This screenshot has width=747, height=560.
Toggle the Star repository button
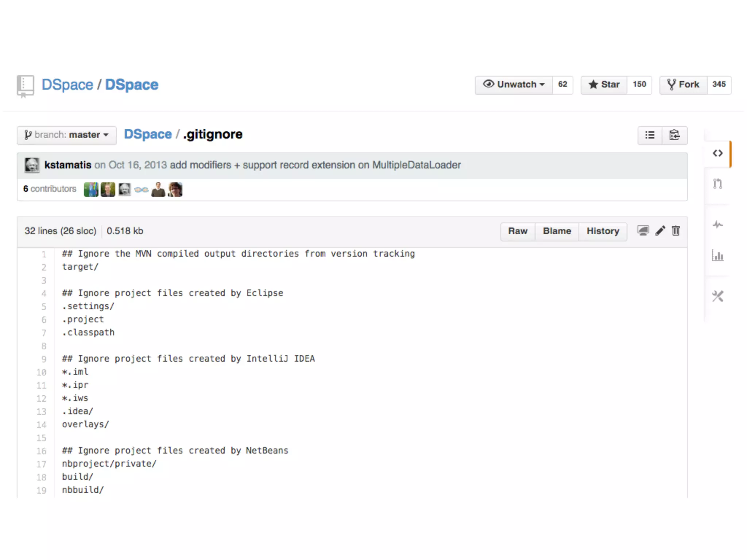point(604,85)
